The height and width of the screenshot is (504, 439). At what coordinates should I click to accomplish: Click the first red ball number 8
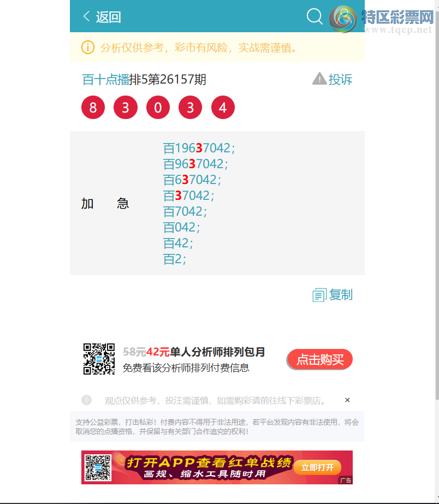93,108
